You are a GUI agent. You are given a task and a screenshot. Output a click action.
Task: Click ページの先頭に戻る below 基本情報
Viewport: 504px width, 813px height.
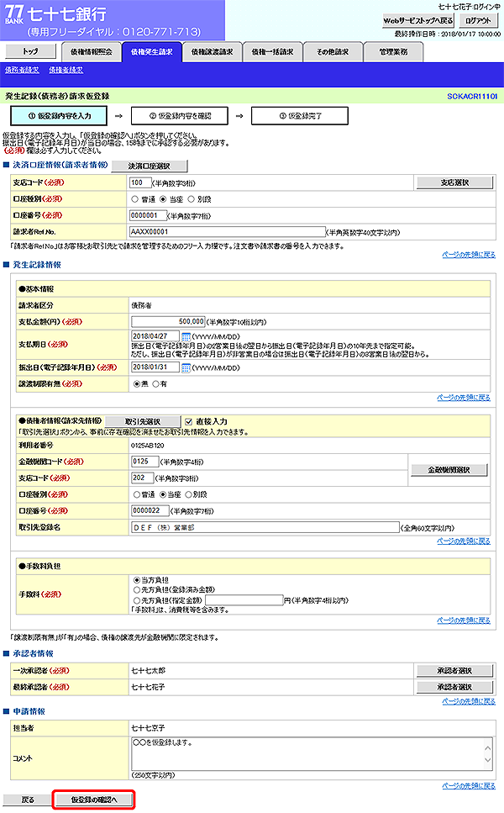[x=464, y=398]
